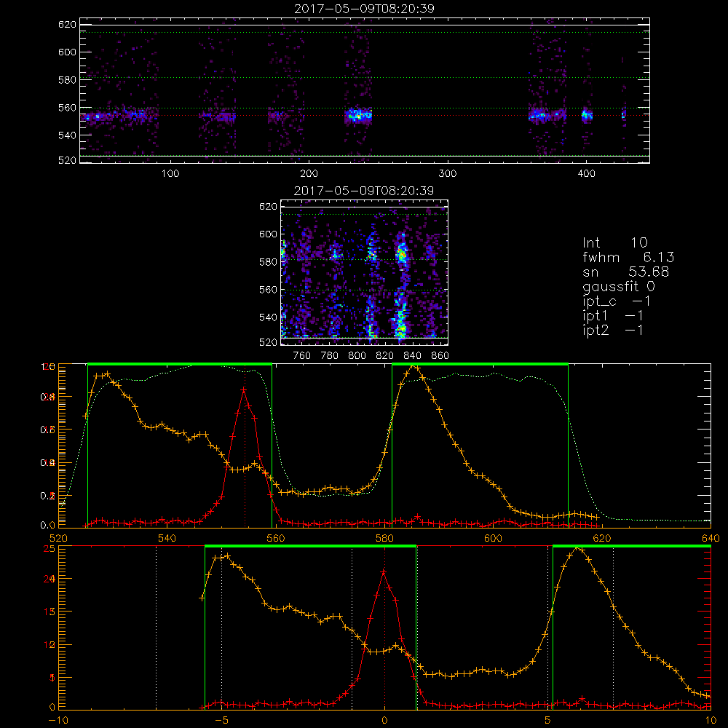Screen dimensions: 728x728
Task: Click the thick green bar above the bottom plot's left window
Action: 310,545
